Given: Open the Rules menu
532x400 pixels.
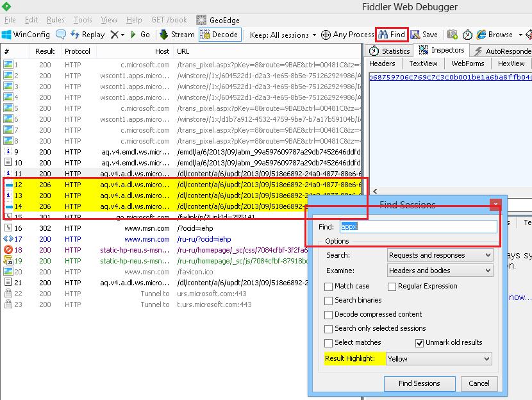Looking at the screenshot, I should pos(56,20).
